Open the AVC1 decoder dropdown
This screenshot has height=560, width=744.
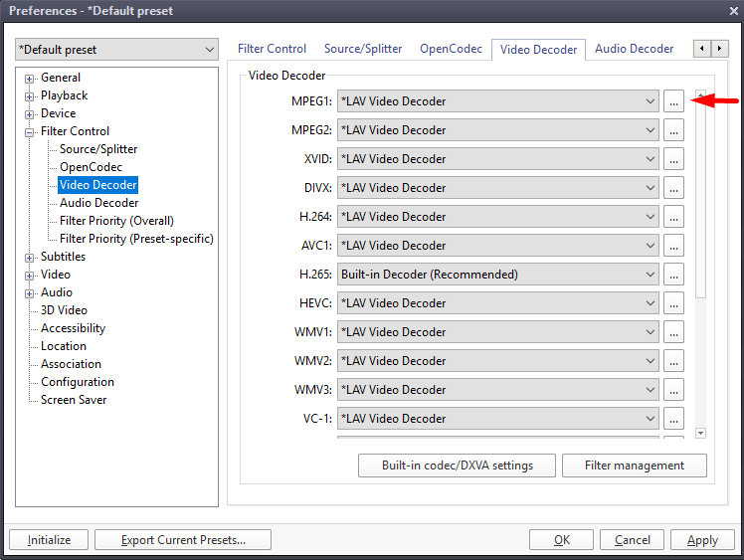click(x=497, y=246)
